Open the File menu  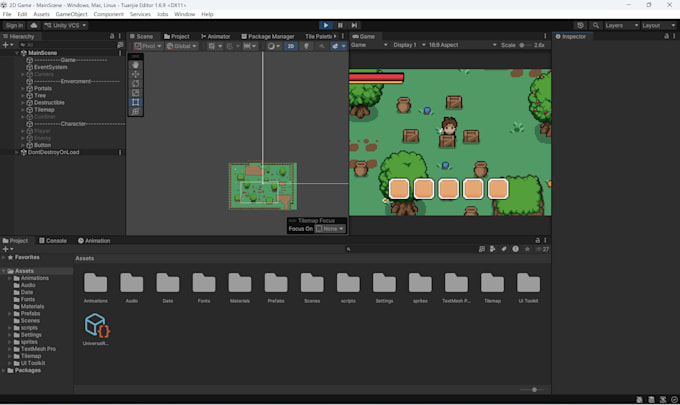(7, 14)
